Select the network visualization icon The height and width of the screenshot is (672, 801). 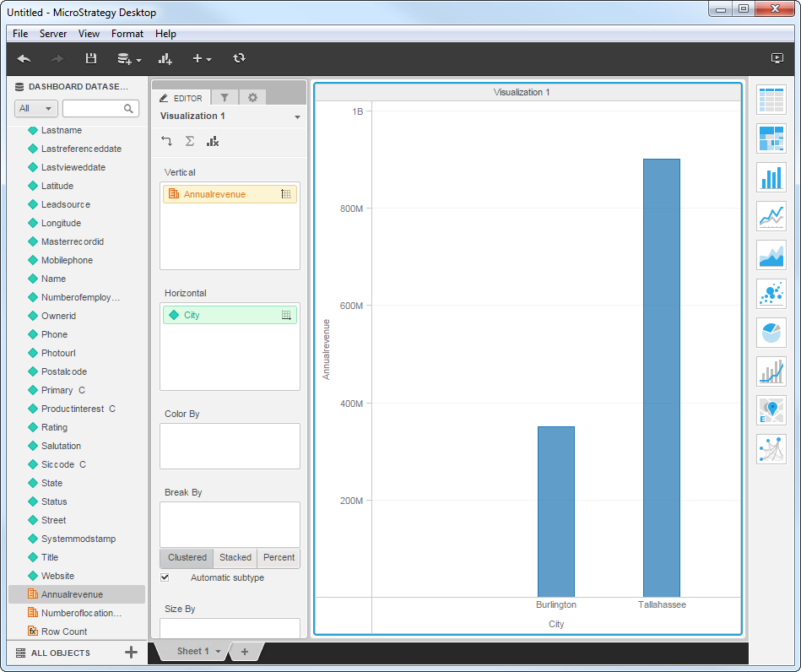(771, 449)
